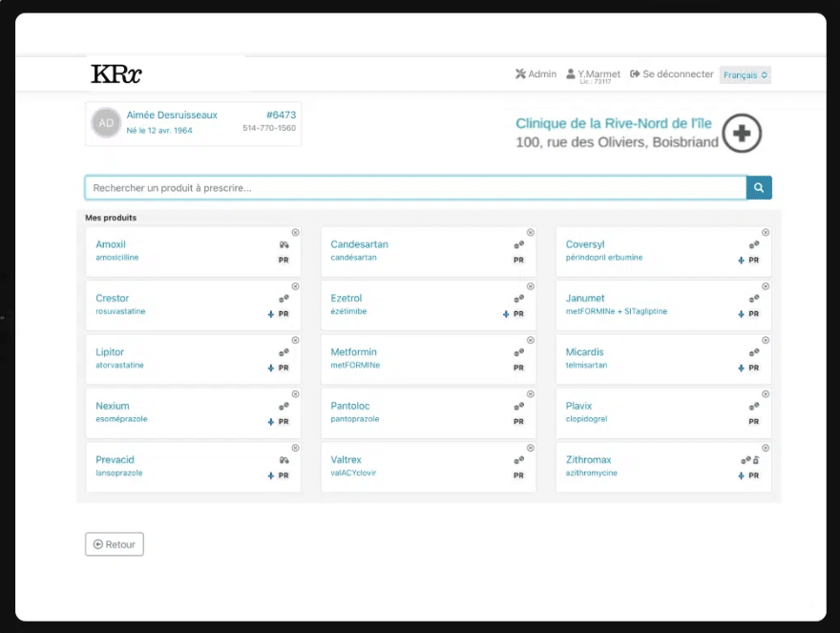This screenshot has height=633, width=840.
Task: Click the clinic plus-cross logo
Action: (742, 134)
